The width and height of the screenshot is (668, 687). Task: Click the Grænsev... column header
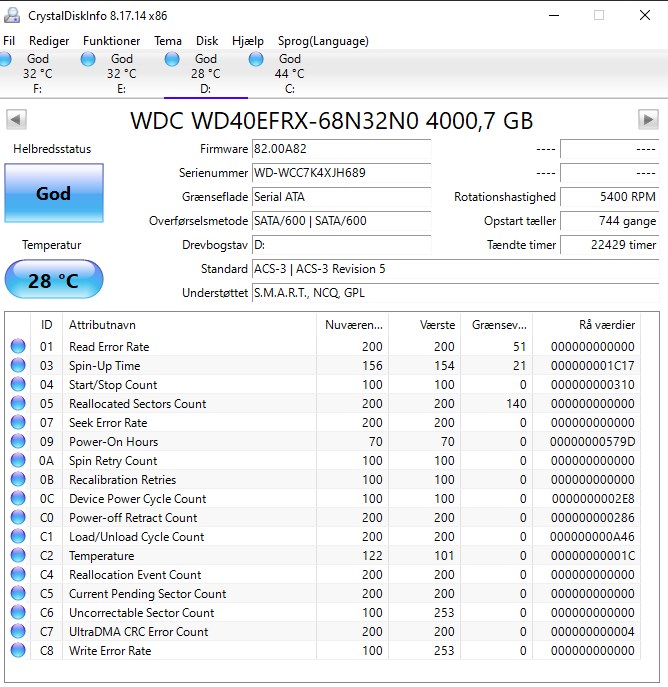coord(497,325)
